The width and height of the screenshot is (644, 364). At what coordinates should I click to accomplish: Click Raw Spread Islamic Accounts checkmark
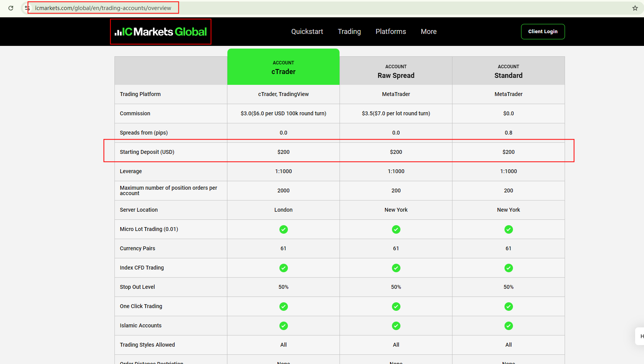point(396,326)
